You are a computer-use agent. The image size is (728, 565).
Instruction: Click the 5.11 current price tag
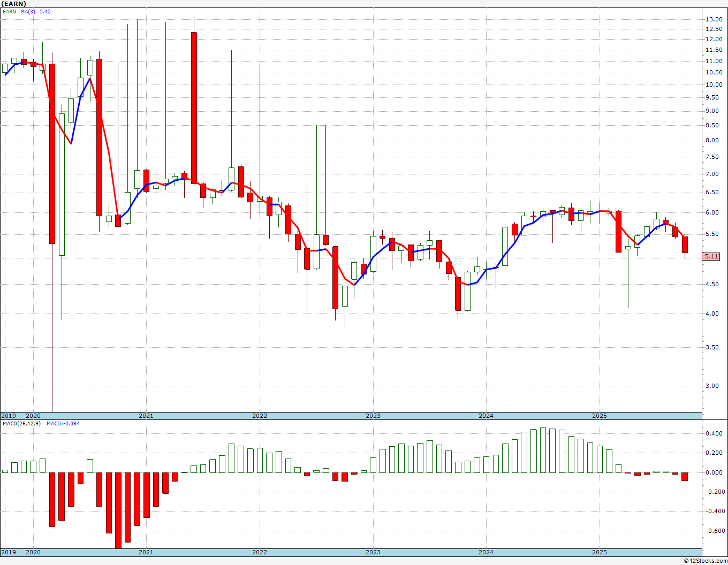click(711, 256)
